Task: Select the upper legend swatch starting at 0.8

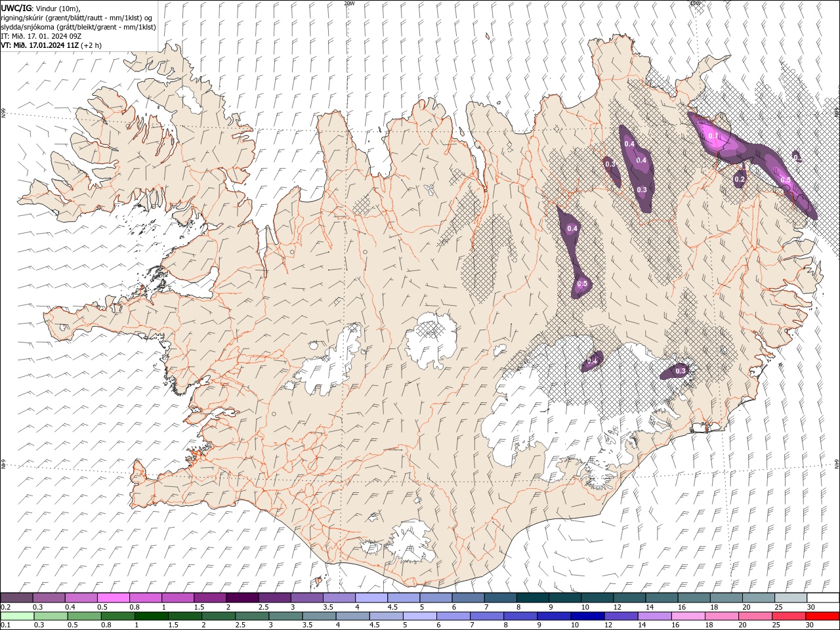Action: (146, 598)
